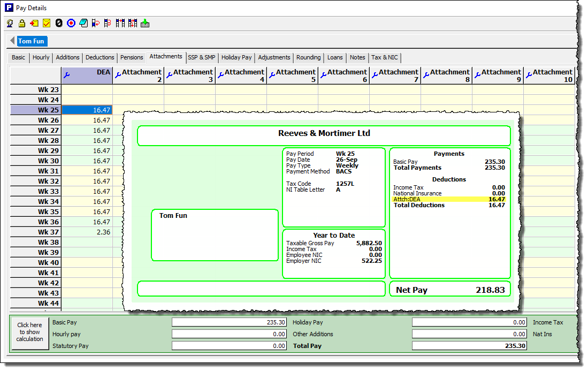The height and width of the screenshot is (371, 588).
Task: Click the Net Pay 218.83 box on payslip
Action: (x=450, y=289)
